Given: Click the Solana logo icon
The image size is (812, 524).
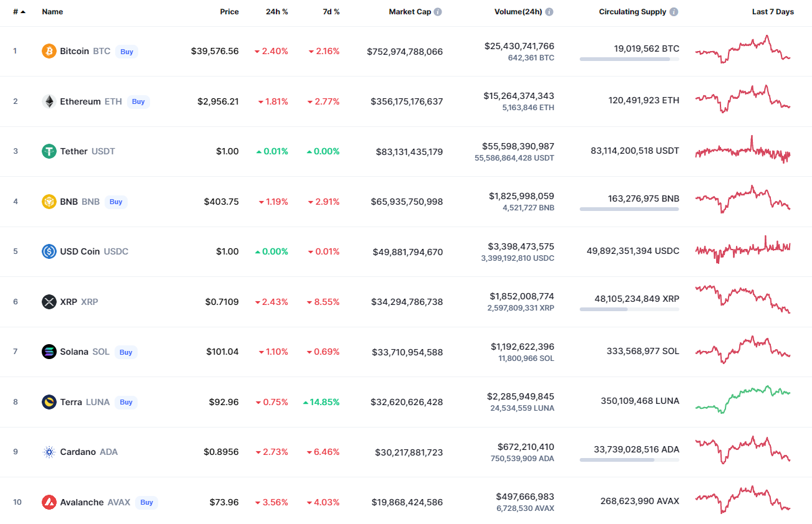Looking at the screenshot, I should tap(49, 352).
